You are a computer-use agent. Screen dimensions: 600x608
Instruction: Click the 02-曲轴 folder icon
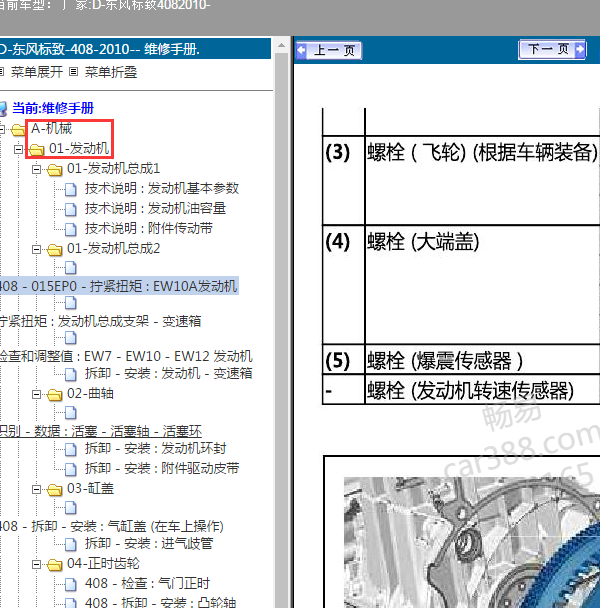click(x=54, y=395)
